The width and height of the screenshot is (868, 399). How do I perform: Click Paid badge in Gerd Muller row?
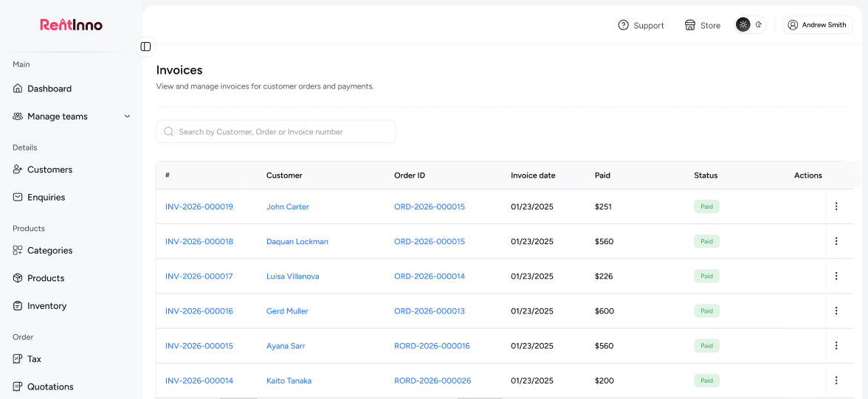point(707,311)
